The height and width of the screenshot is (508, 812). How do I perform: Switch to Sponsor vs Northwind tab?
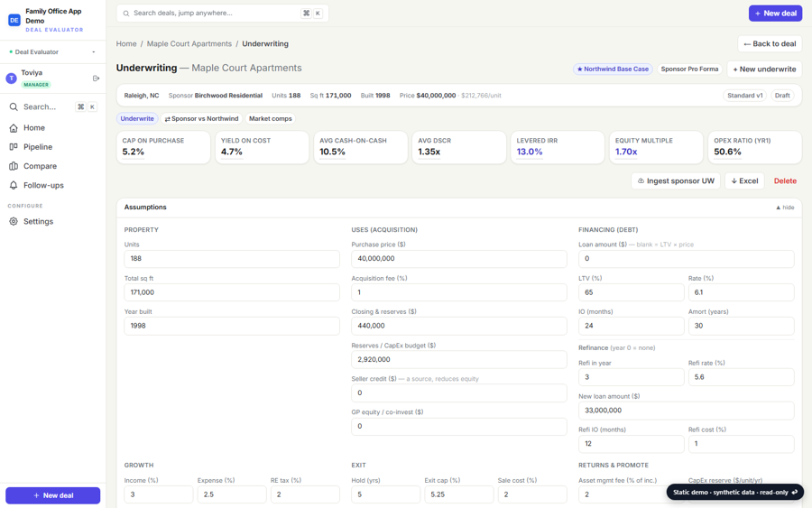click(x=201, y=118)
